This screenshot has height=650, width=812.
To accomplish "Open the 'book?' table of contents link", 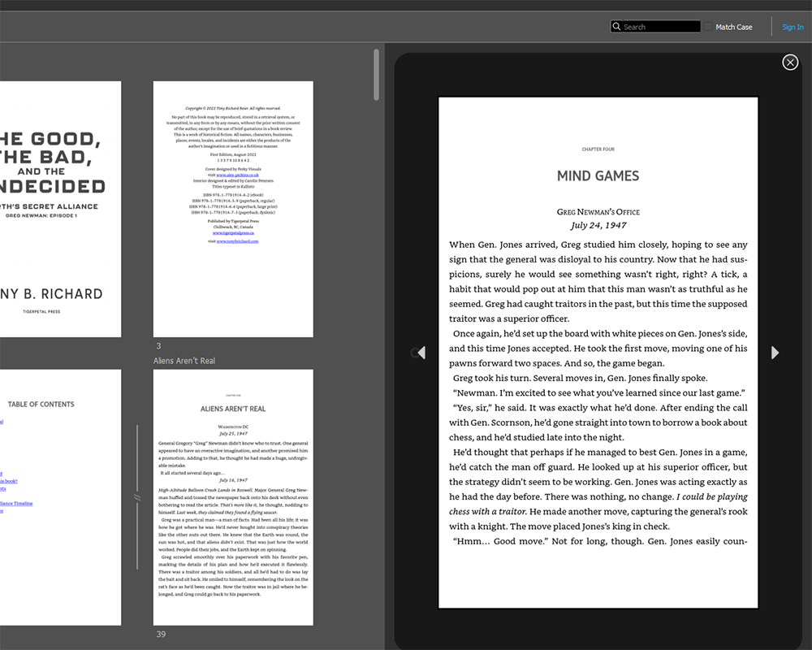I will coord(8,481).
